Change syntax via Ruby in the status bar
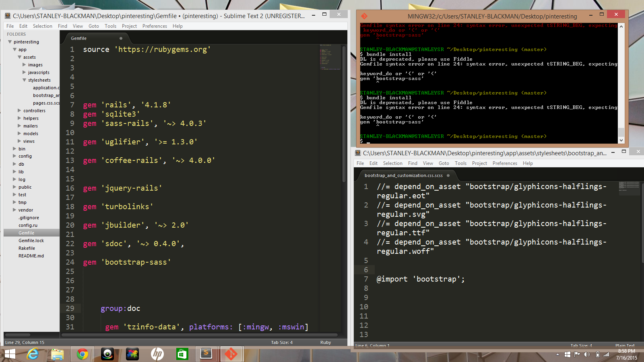The image size is (644, 362). click(x=326, y=342)
